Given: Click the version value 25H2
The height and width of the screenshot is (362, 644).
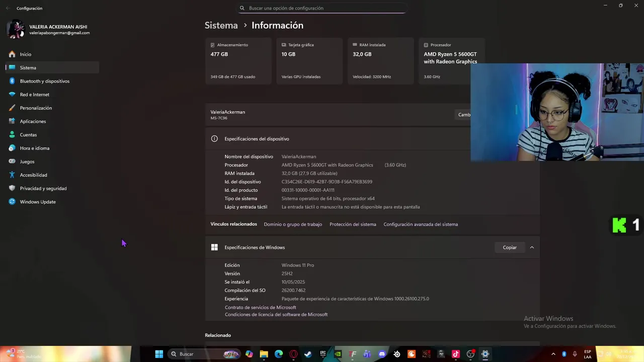Looking at the screenshot, I should tap(287, 274).
